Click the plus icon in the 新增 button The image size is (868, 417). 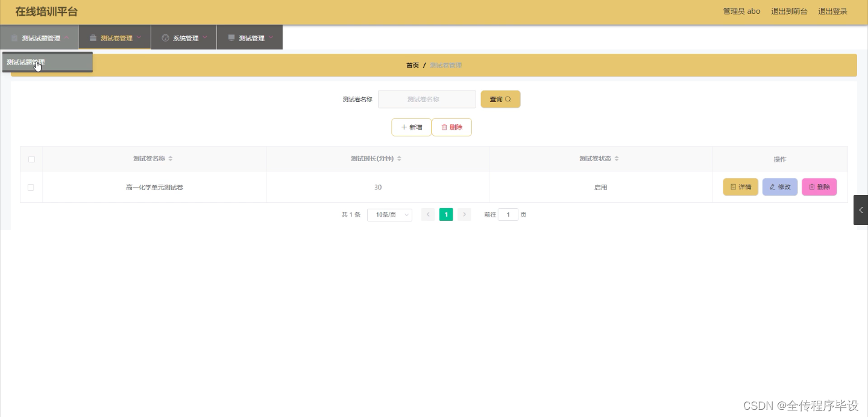404,127
